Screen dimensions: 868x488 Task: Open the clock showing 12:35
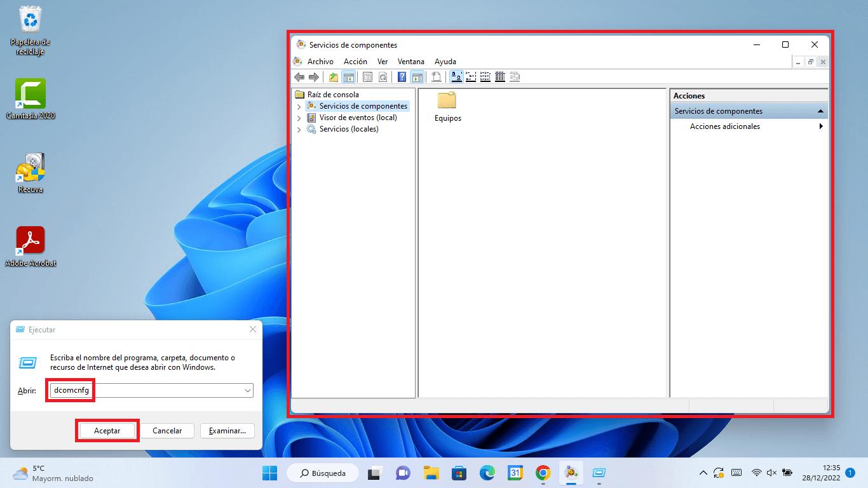click(822, 473)
